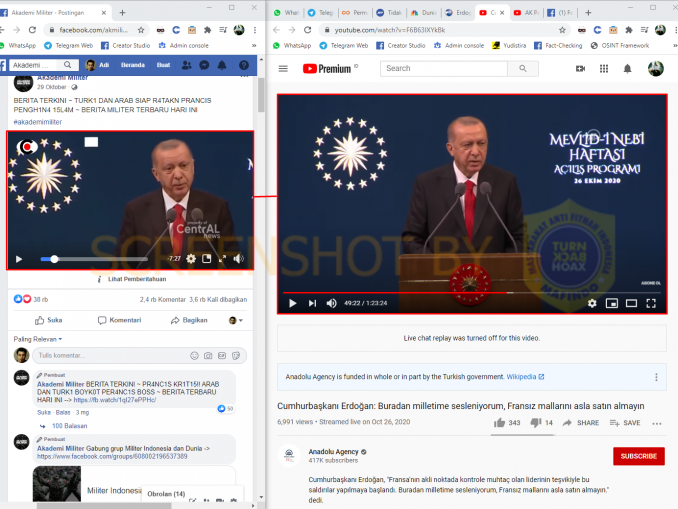This screenshot has width=678, height=509.
Task: Focus the YouTube search field
Action: point(444,68)
